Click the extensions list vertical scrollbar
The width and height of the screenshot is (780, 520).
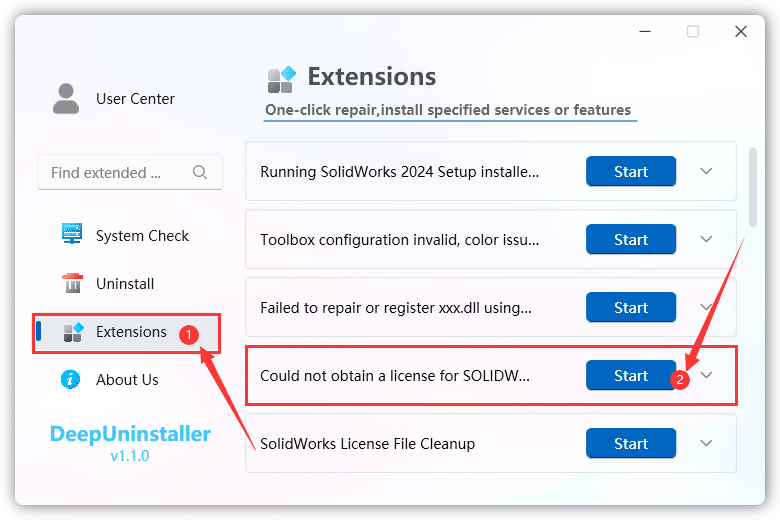pyautogui.click(x=753, y=187)
